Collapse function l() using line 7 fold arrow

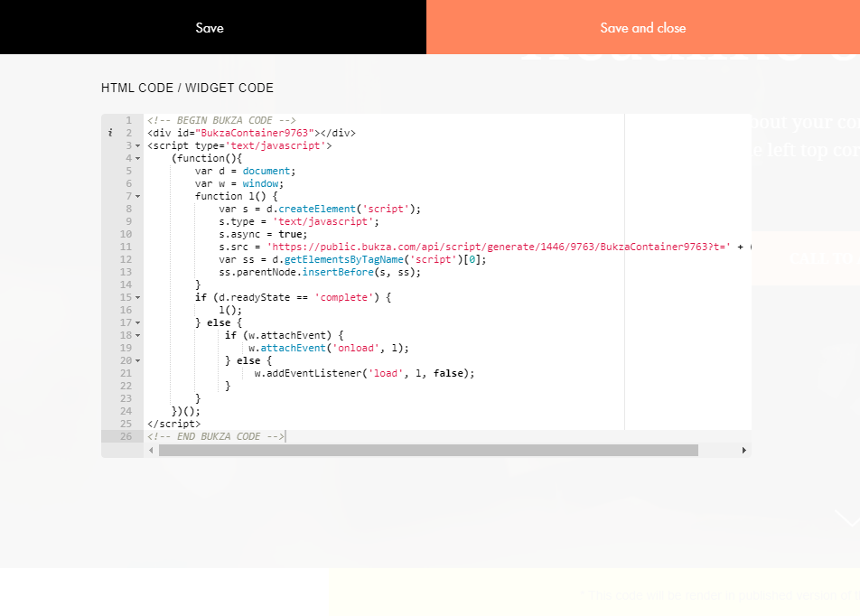point(137,196)
